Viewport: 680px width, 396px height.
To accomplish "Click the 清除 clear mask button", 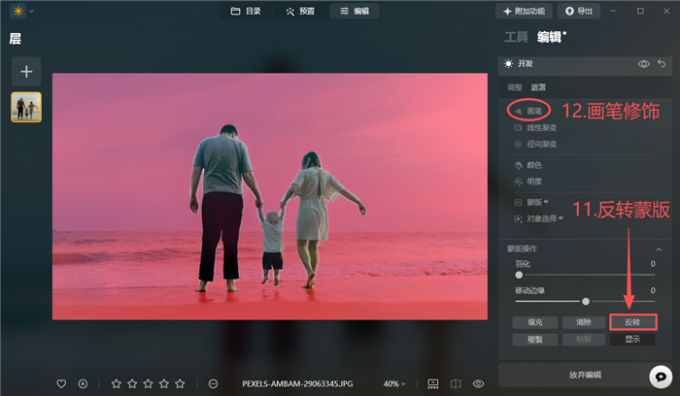I will tap(584, 322).
